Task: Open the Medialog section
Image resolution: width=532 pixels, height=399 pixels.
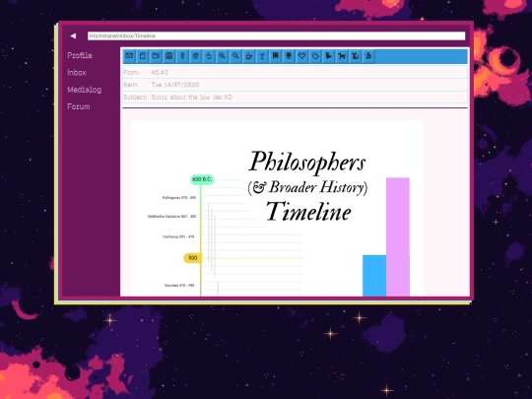Action: 84,90
